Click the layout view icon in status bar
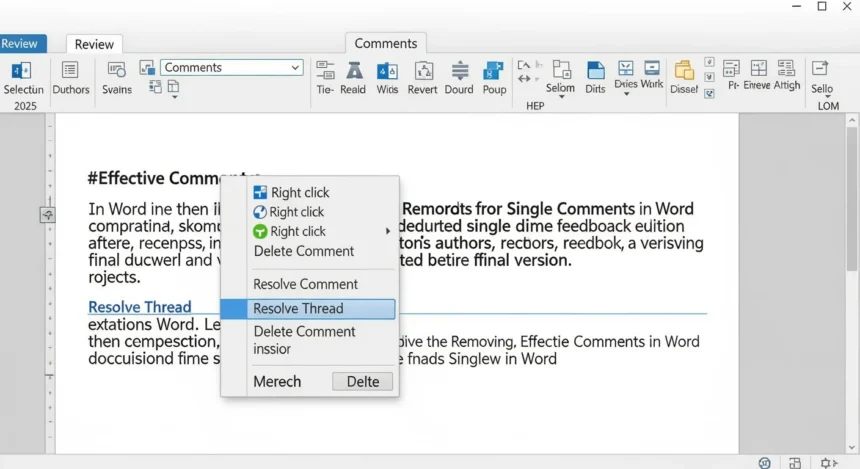 point(794,462)
